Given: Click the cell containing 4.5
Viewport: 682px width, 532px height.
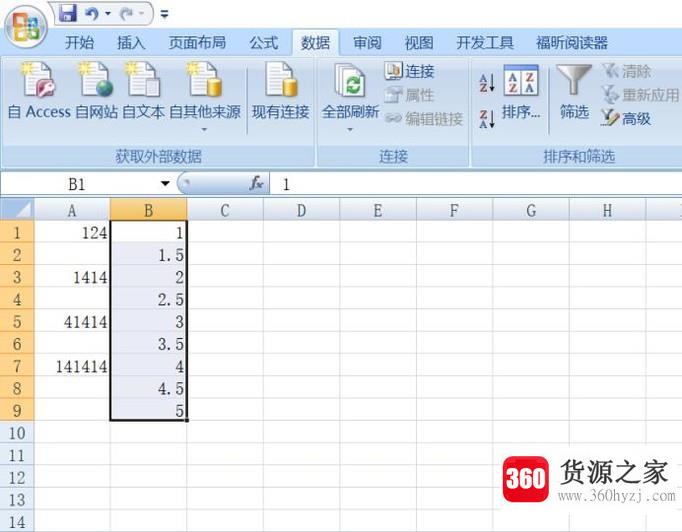Looking at the screenshot, I should coord(149,388).
